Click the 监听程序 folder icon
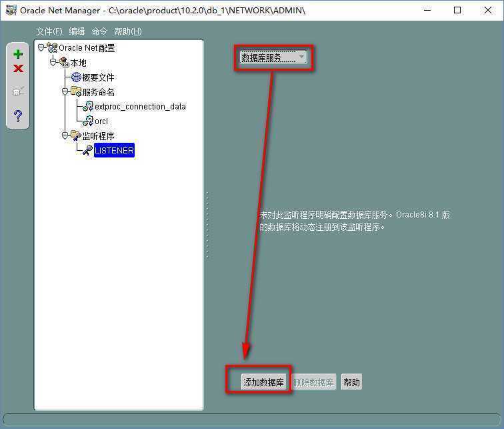The width and height of the screenshot is (504, 429). [76, 135]
